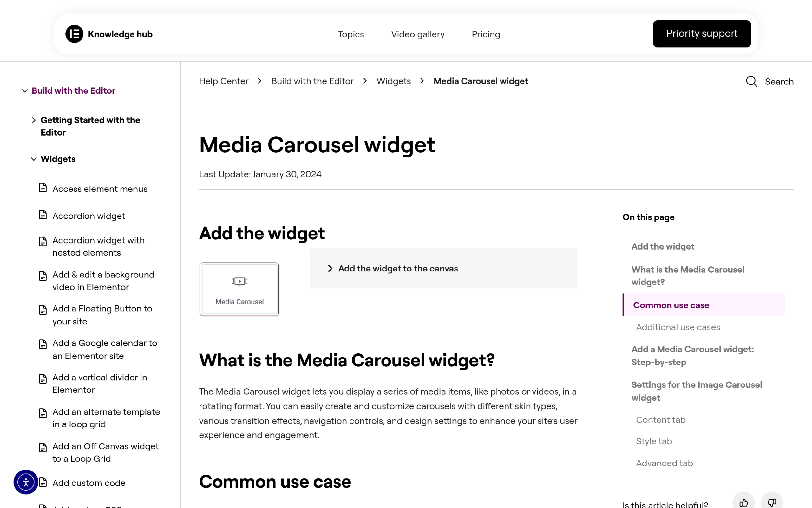This screenshot has height=508, width=812.
Task: Collapse the Widgets tree section
Action: click(x=34, y=159)
